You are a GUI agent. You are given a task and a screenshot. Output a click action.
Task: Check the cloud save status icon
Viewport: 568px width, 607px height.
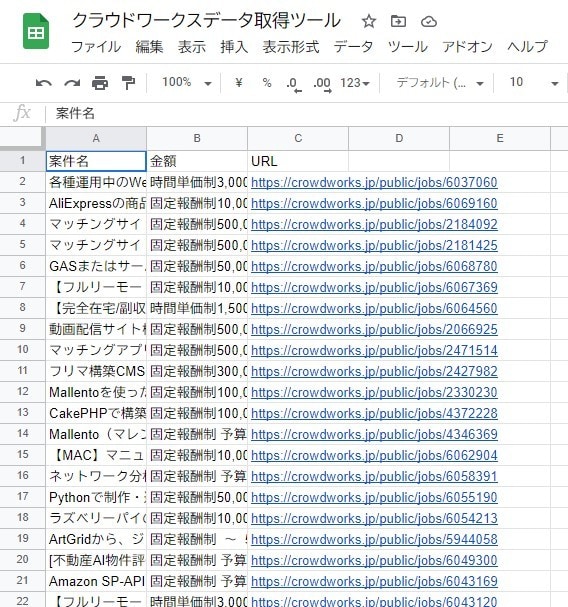coord(429,21)
